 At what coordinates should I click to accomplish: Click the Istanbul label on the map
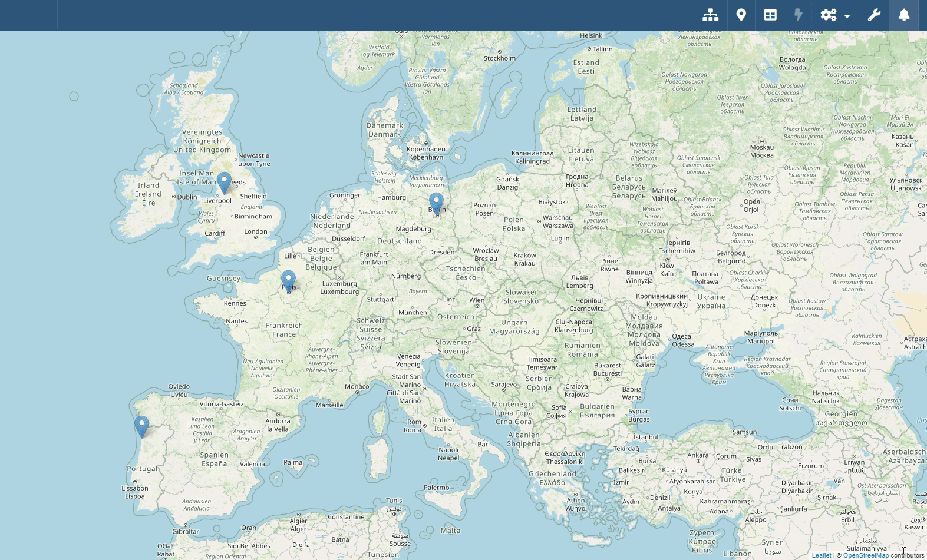(645, 437)
